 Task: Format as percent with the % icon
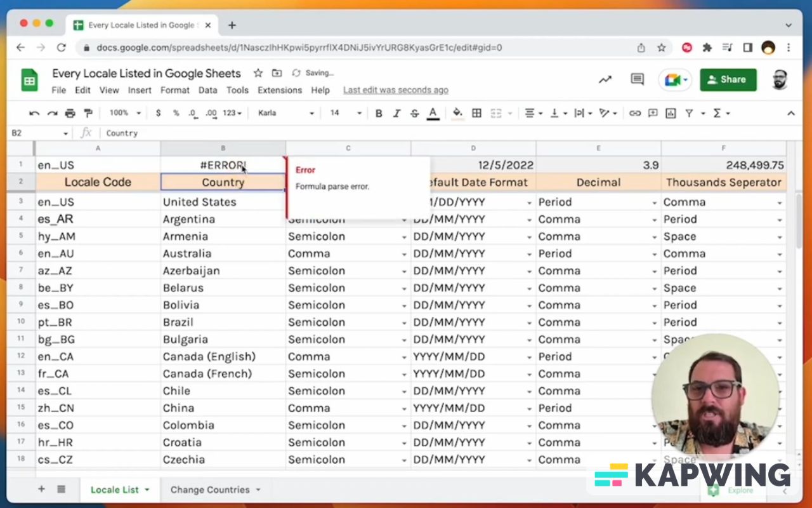pyautogui.click(x=176, y=113)
